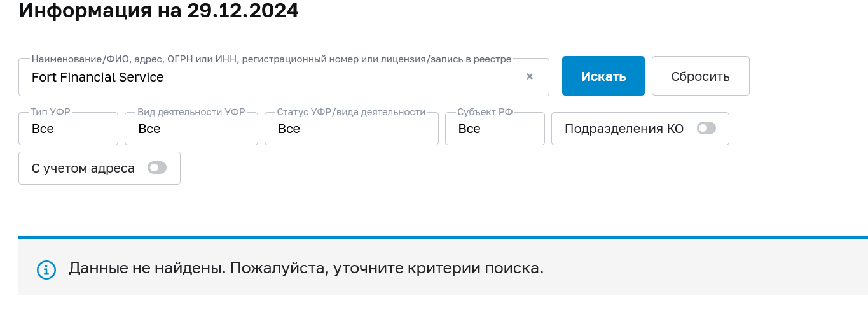The width and height of the screenshot is (868, 312).
Task: Open the Тип УФР dropdown
Action: point(69,129)
